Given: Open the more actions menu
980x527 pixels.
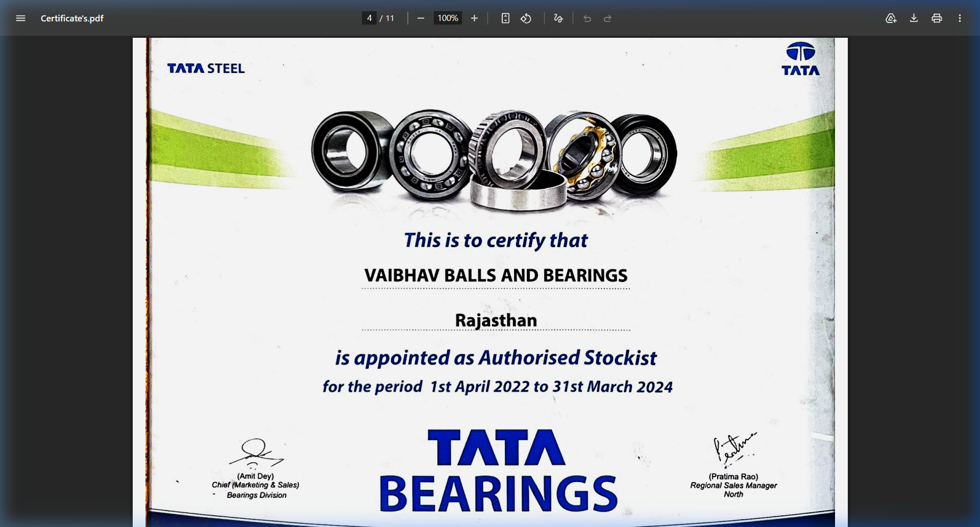Looking at the screenshot, I should 960,18.
